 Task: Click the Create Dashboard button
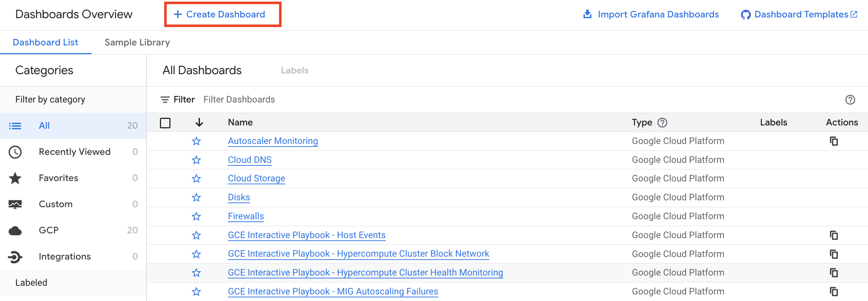(223, 15)
